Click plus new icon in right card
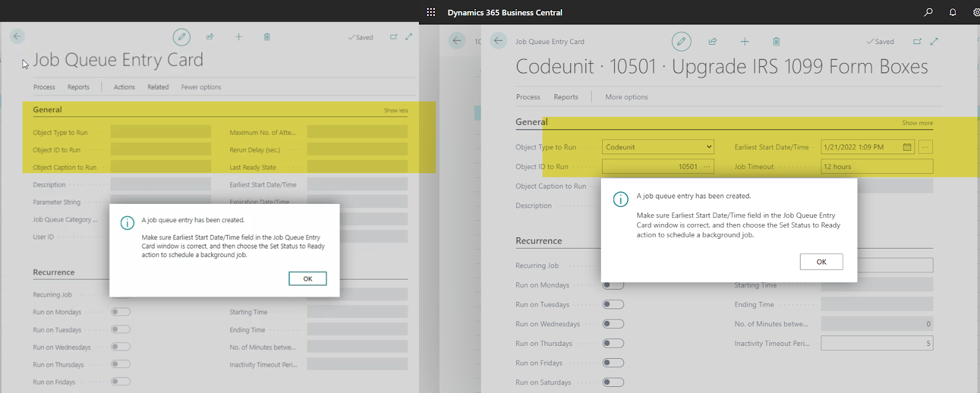The height and width of the screenshot is (393, 980). (x=745, y=42)
